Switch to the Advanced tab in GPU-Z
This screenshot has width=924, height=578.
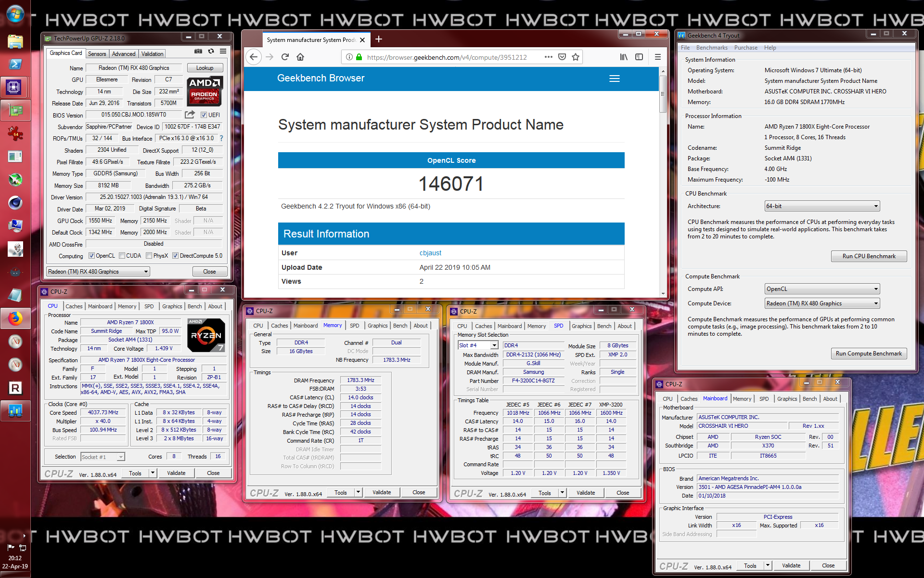[x=124, y=54]
